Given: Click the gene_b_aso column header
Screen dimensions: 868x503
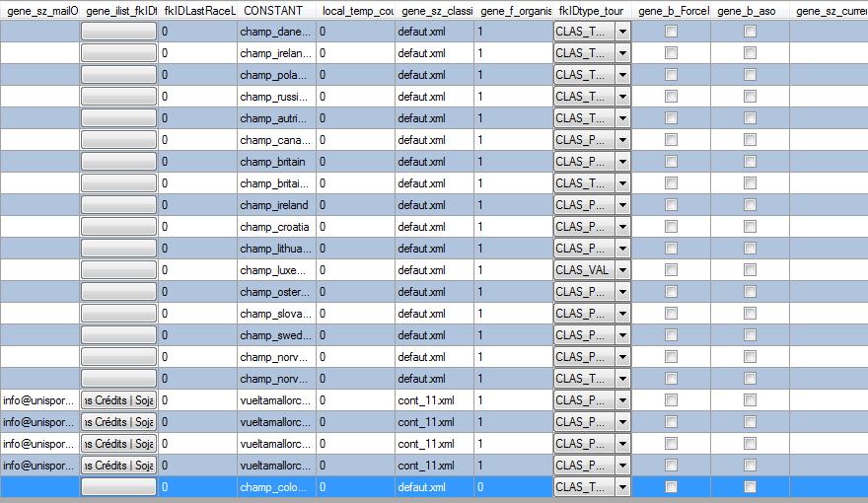Looking at the screenshot, I should tap(749, 10).
